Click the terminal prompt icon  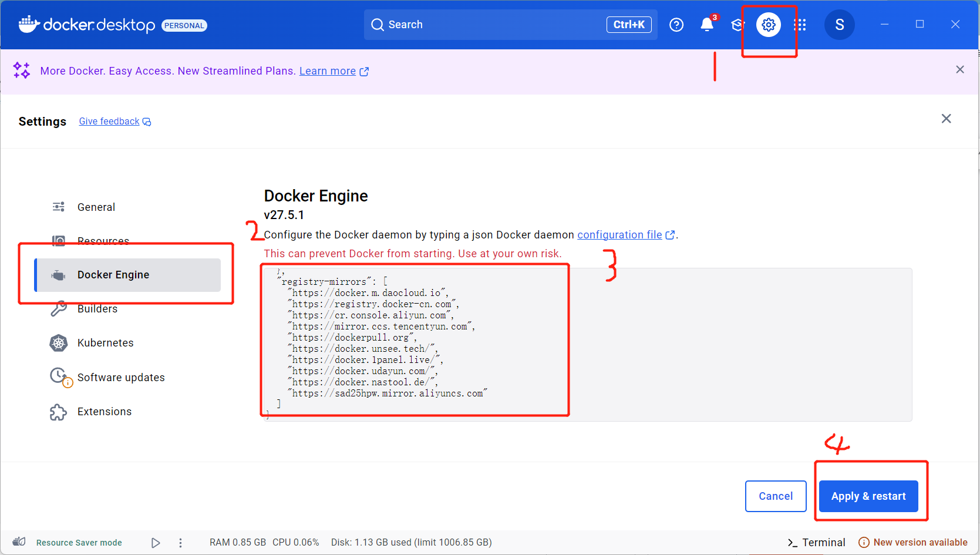pos(793,543)
